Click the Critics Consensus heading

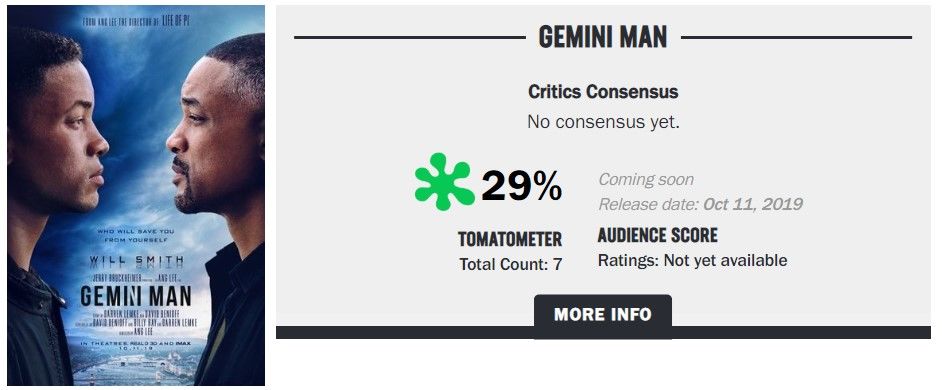[603, 92]
